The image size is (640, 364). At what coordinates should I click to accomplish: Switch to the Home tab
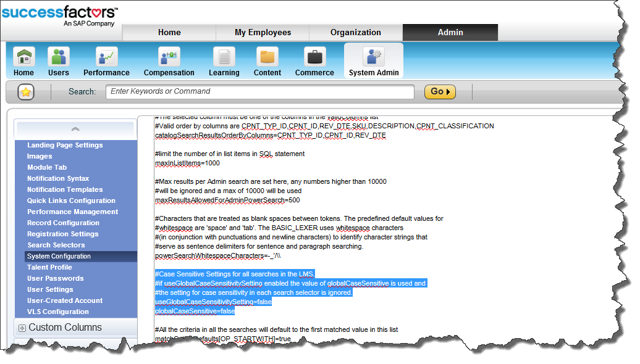(169, 32)
